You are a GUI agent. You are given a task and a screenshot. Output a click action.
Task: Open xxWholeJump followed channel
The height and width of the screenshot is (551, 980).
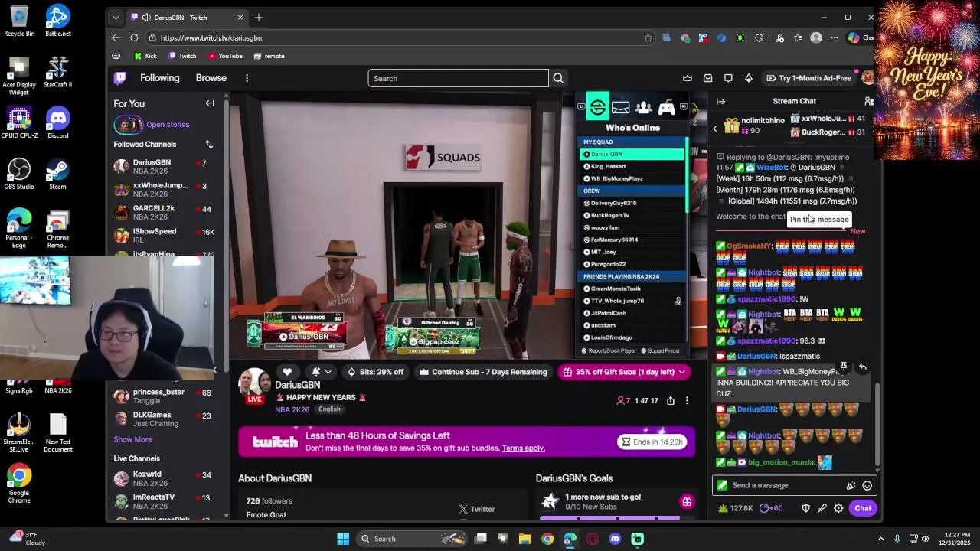165,189
